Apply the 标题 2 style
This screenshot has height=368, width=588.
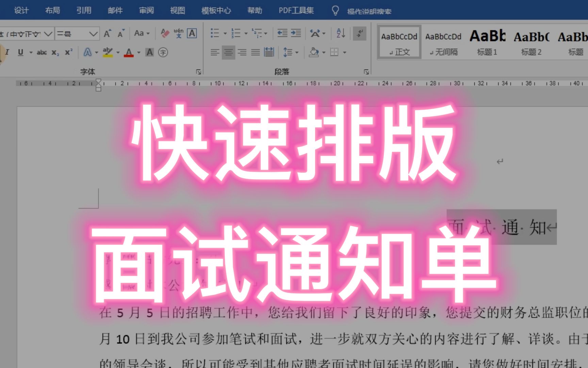click(x=531, y=42)
